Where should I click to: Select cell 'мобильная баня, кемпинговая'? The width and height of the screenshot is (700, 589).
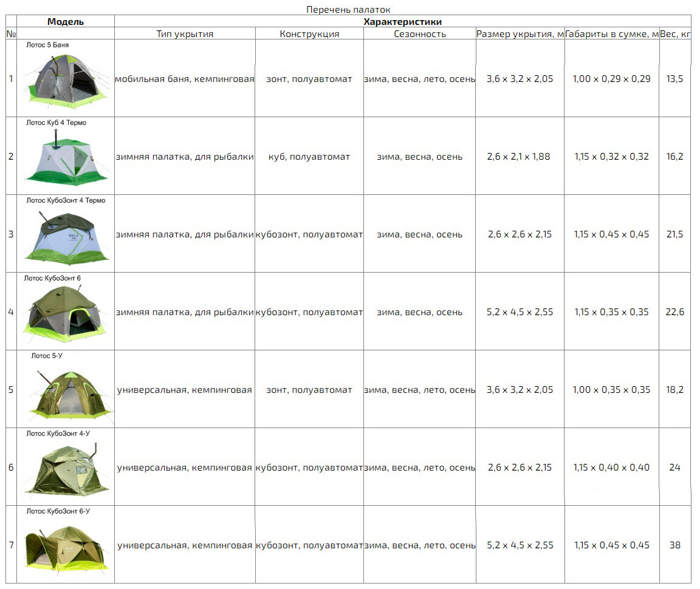(x=185, y=78)
